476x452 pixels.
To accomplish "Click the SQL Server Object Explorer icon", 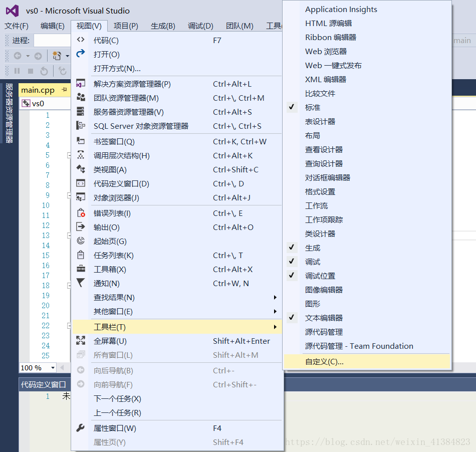I will pyautogui.click(x=81, y=125).
